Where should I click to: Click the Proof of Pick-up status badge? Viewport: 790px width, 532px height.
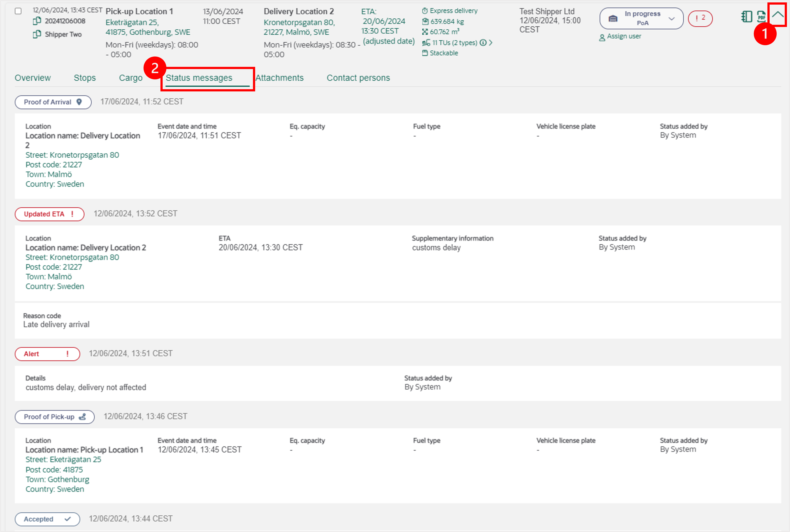pos(55,417)
